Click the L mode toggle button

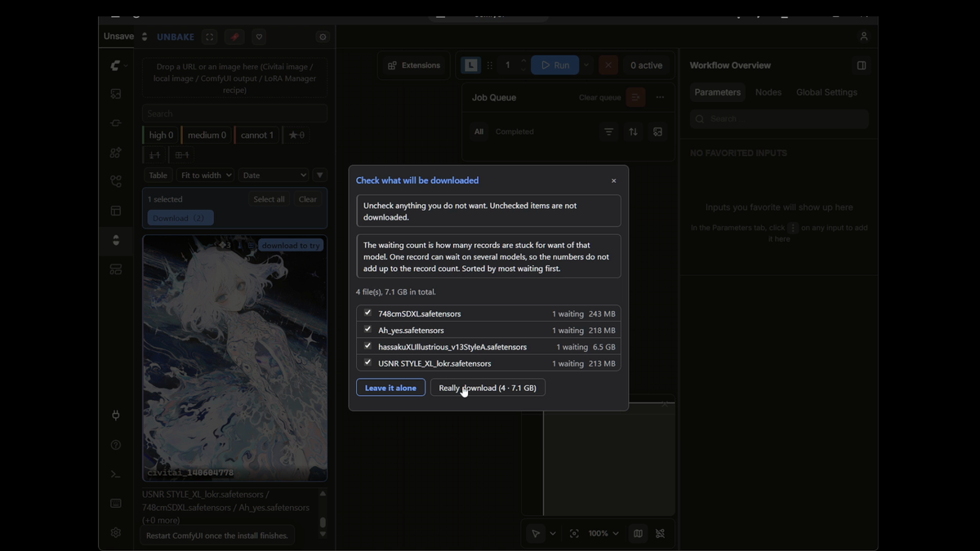coord(470,65)
